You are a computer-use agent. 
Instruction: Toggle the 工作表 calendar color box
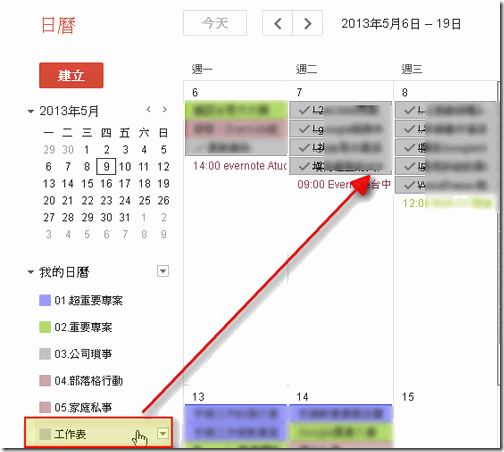45,434
